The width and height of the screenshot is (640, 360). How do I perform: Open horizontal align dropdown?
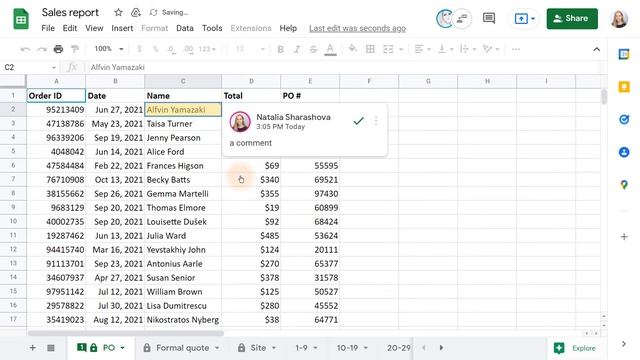(422, 49)
